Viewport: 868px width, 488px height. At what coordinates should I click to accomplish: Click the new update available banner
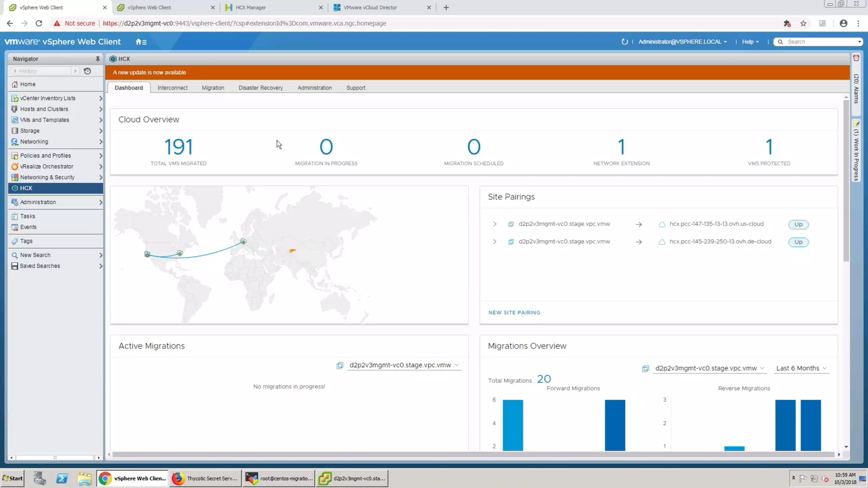tap(477, 72)
